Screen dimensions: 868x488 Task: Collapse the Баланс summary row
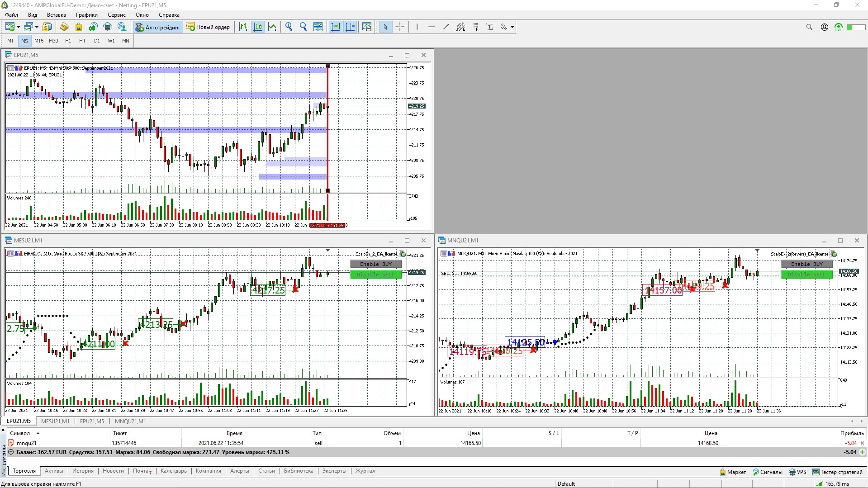11,452
